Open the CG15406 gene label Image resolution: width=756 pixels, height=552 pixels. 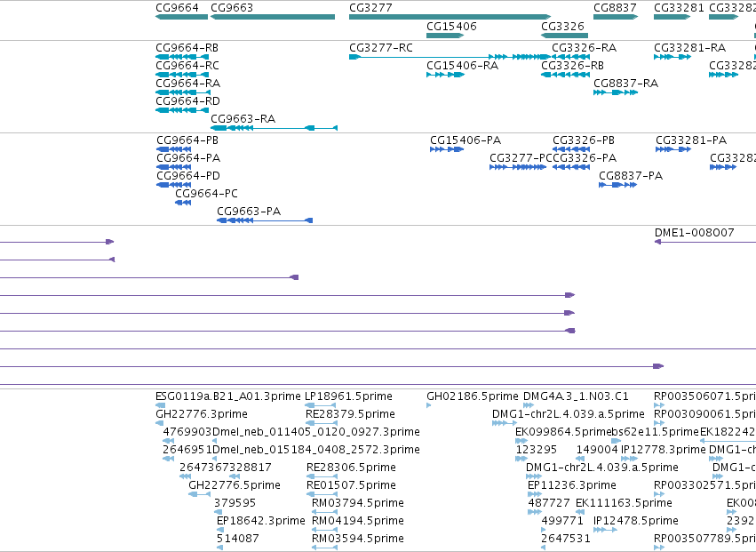click(452, 26)
